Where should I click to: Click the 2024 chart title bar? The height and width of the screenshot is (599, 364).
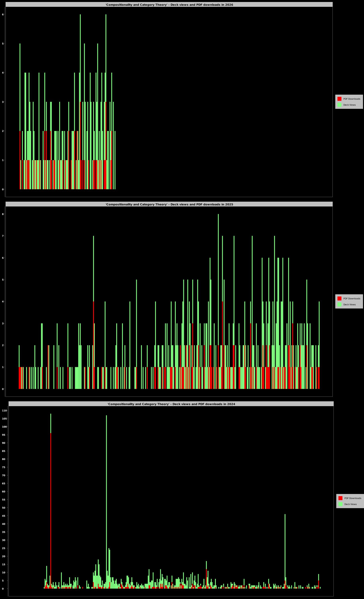171,404
